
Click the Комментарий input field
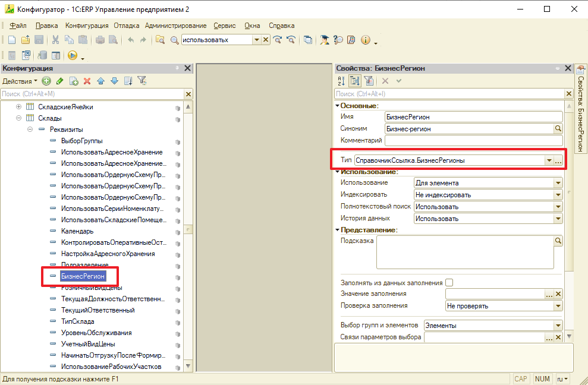pos(474,141)
